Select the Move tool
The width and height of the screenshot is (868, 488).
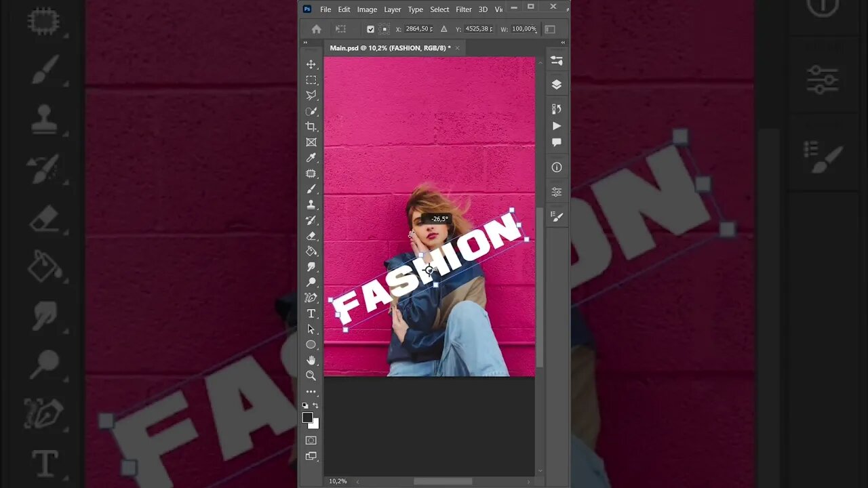[311, 64]
